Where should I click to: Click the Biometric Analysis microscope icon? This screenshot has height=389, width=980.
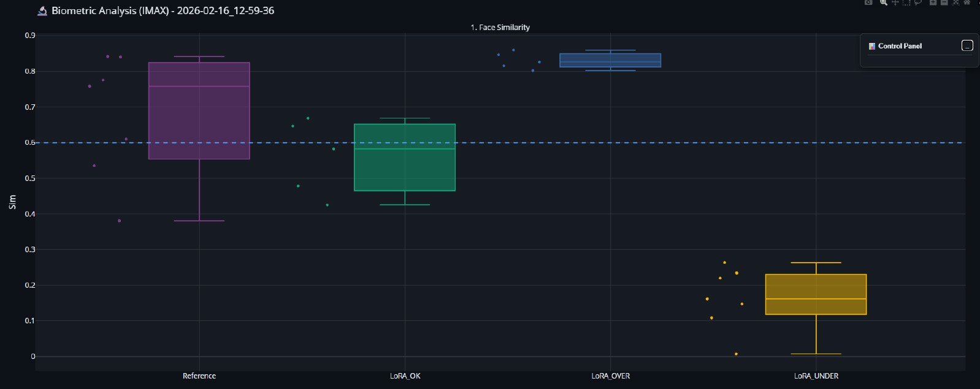tap(42, 11)
